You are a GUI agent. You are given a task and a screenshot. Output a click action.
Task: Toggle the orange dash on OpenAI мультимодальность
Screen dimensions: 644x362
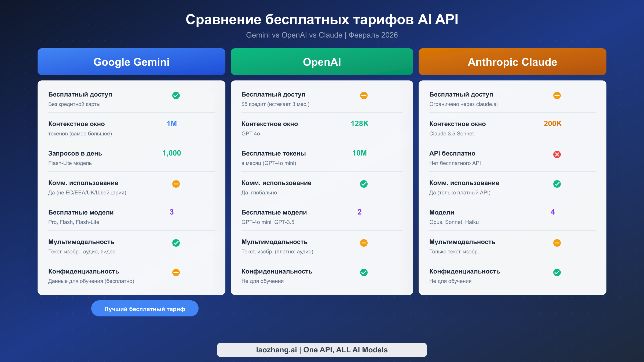click(364, 243)
